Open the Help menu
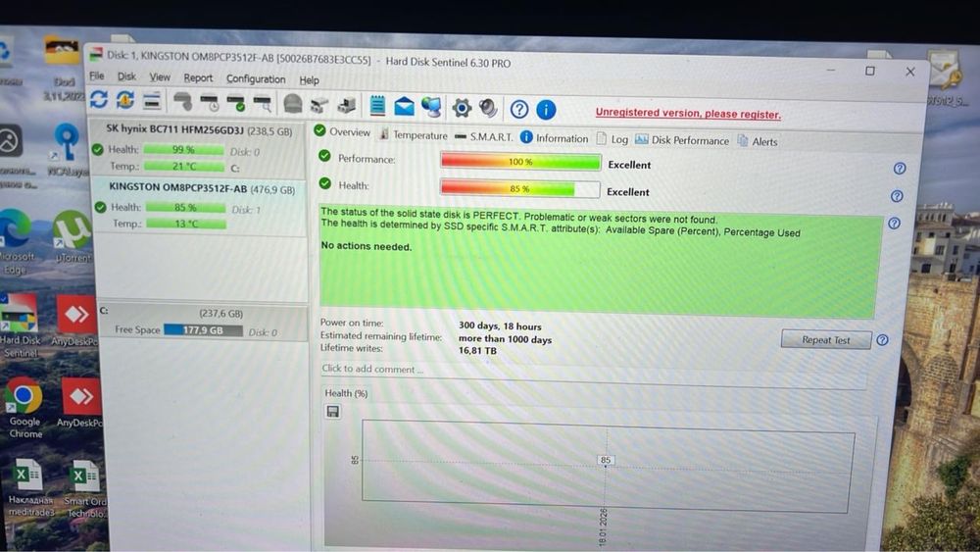Screen dimensions: 980x552 tap(309, 80)
